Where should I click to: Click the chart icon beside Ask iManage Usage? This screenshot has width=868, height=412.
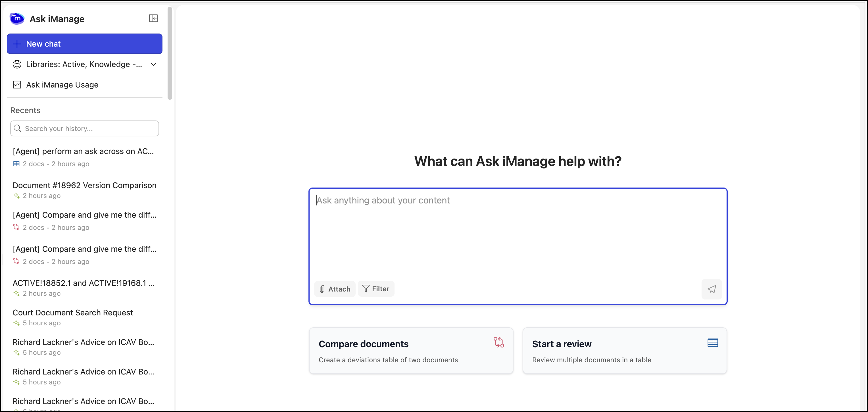point(17,85)
